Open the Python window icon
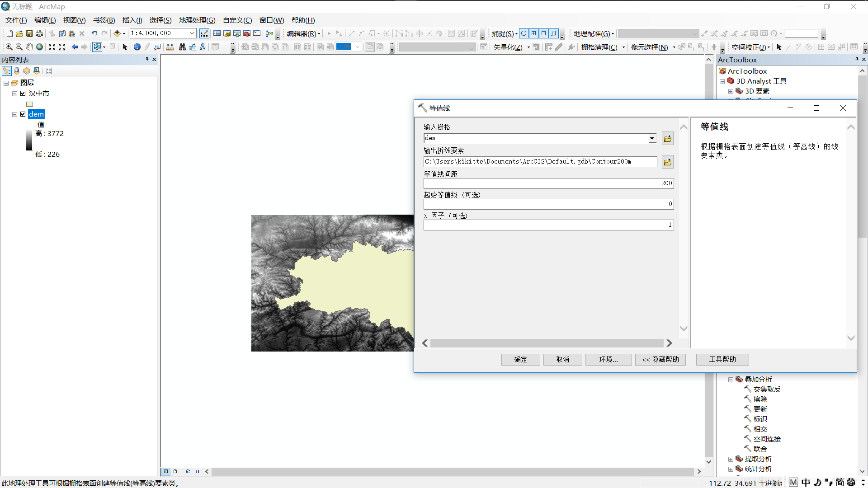This screenshot has height=488, width=868. click(257, 33)
